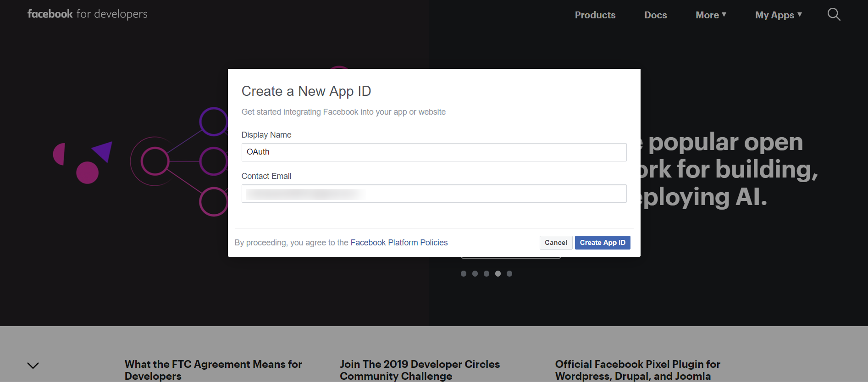Screen dimensions: 868x383
Task: Select the fourth highlighted carousel dot
Action: [498, 274]
